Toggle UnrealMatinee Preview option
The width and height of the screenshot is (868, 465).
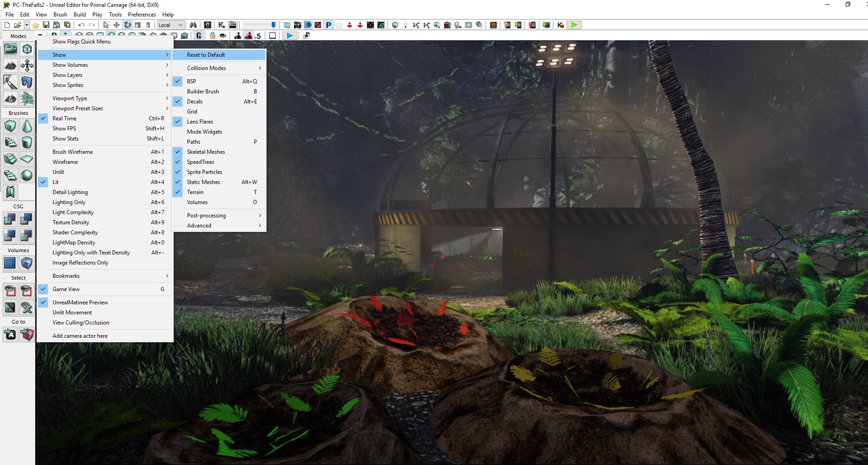tap(105, 303)
